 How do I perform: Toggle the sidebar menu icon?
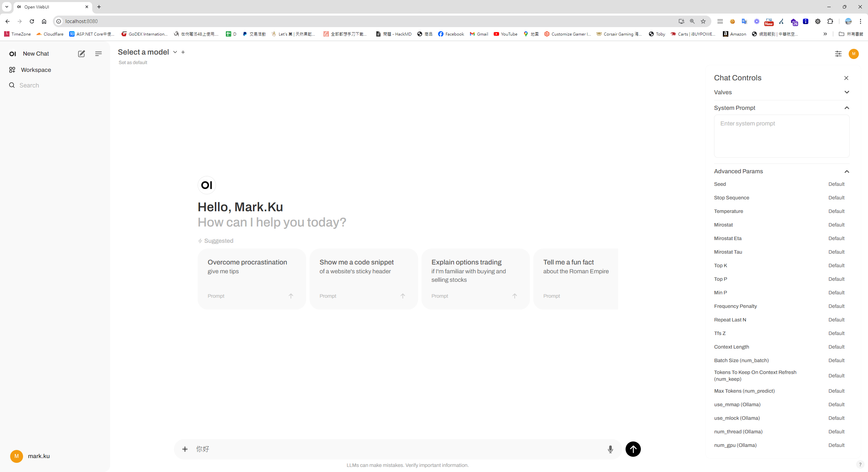click(x=98, y=54)
